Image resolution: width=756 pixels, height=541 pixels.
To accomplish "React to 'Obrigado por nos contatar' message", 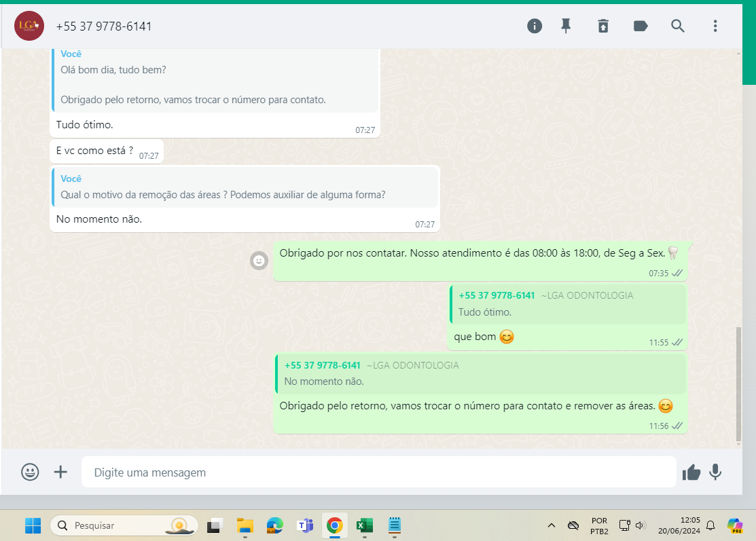I will 259,261.
